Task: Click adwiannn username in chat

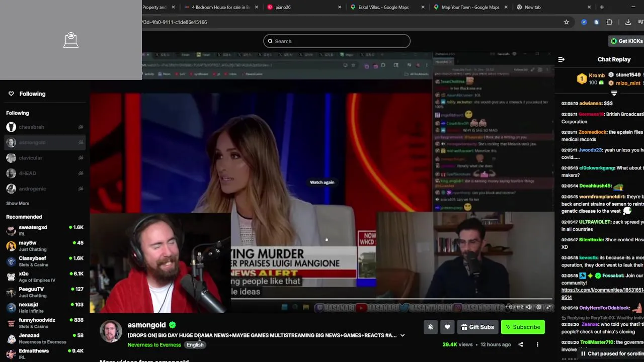Action: pos(591,103)
